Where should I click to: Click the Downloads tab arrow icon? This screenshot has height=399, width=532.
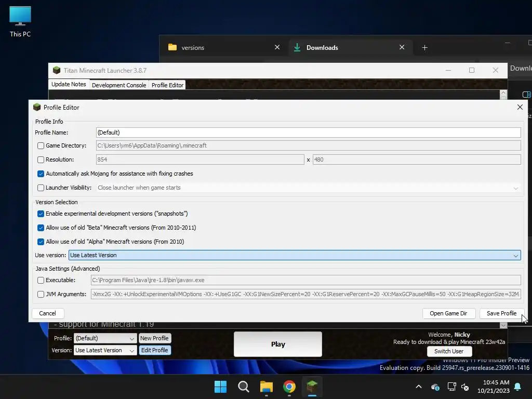pos(297,47)
